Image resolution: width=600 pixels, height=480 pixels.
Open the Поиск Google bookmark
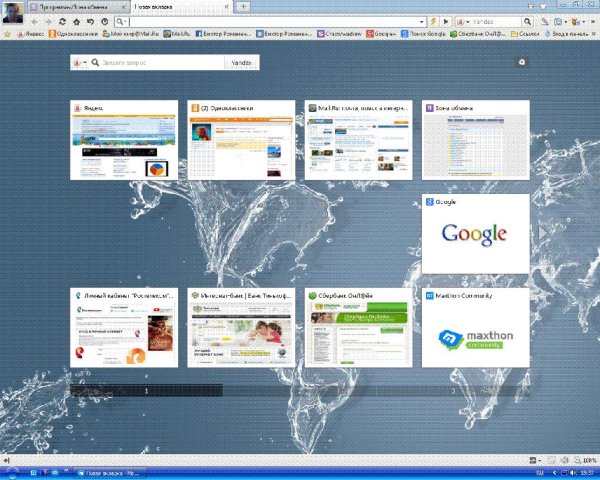tap(423, 34)
